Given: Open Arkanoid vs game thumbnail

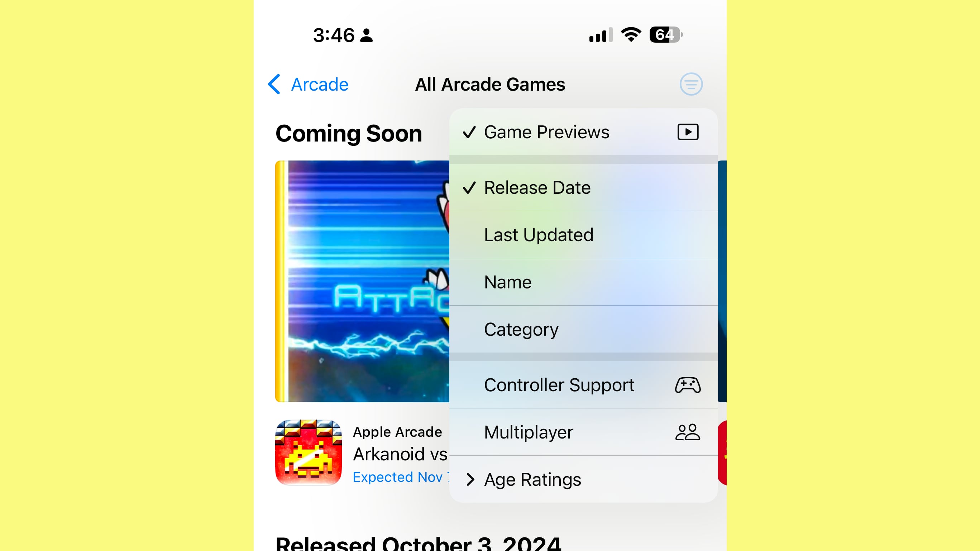Looking at the screenshot, I should (x=309, y=453).
